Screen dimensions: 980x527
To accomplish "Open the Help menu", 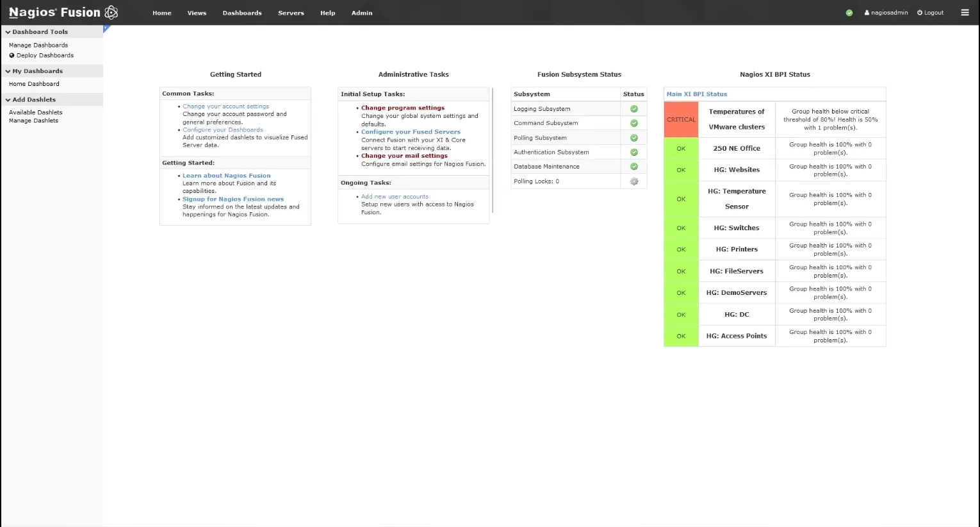I will pos(328,13).
